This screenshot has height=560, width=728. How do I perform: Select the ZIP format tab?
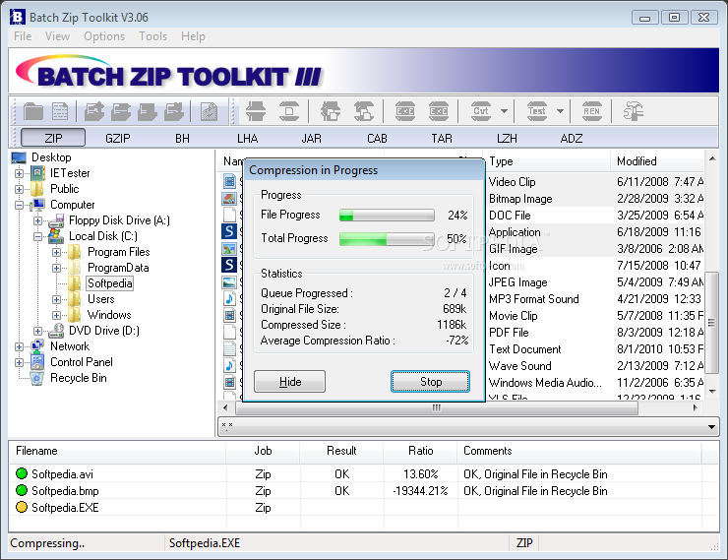coord(53,138)
